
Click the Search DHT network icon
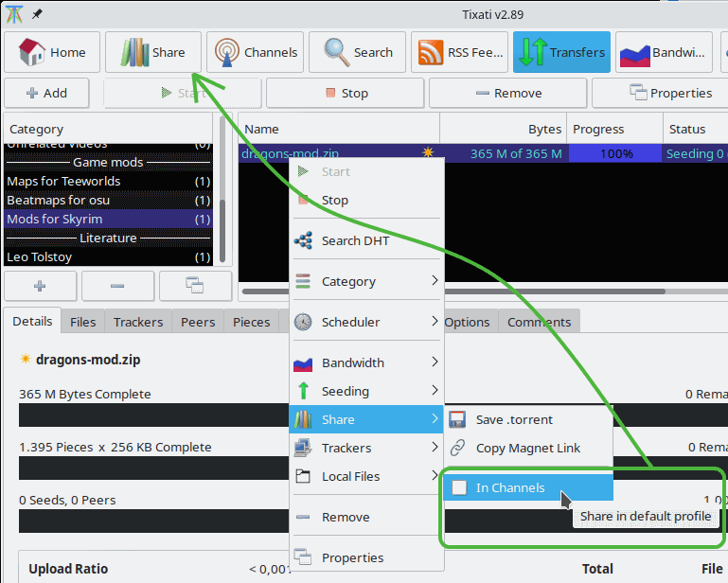(x=303, y=240)
